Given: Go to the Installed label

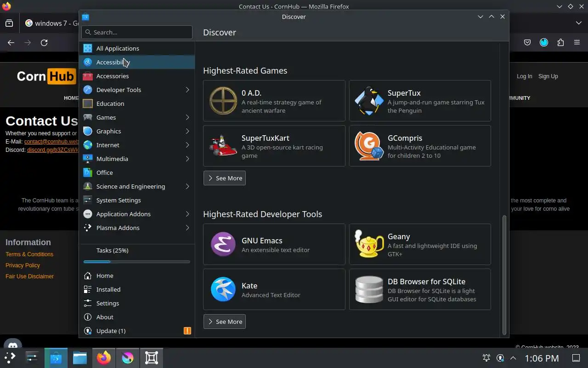Looking at the screenshot, I should coord(108,289).
